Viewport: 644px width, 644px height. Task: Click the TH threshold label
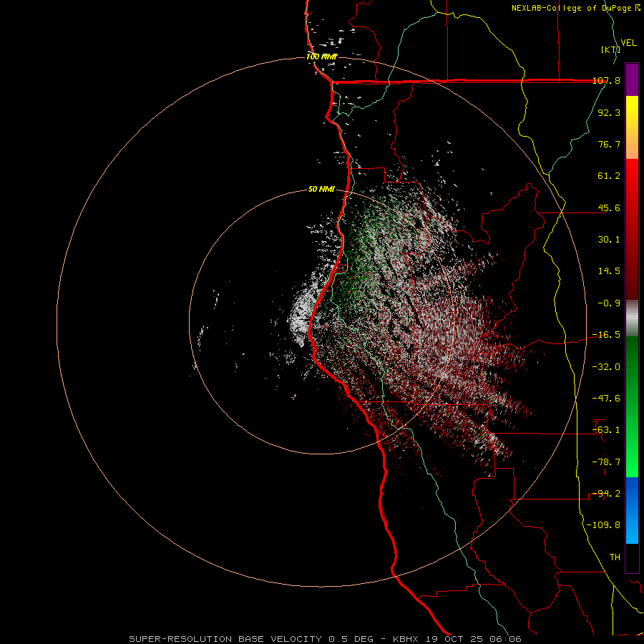(x=615, y=557)
